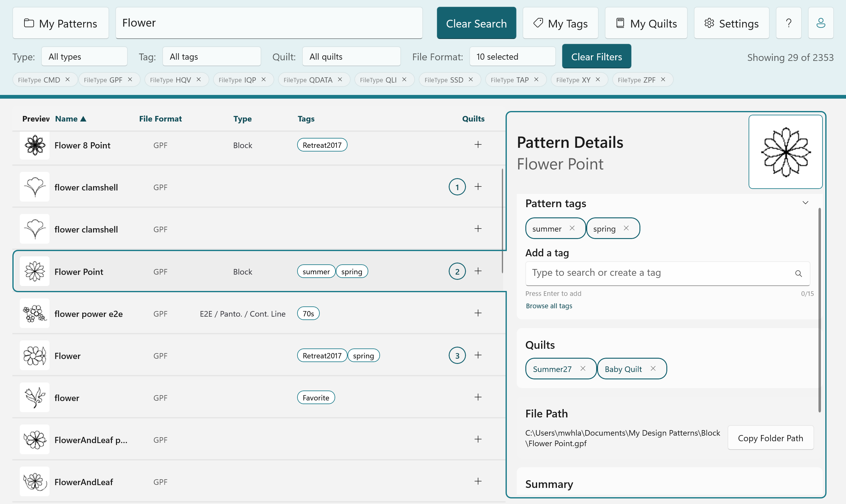Click the Add a tag input field
Viewport: 846px width, 504px height.
(x=667, y=273)
